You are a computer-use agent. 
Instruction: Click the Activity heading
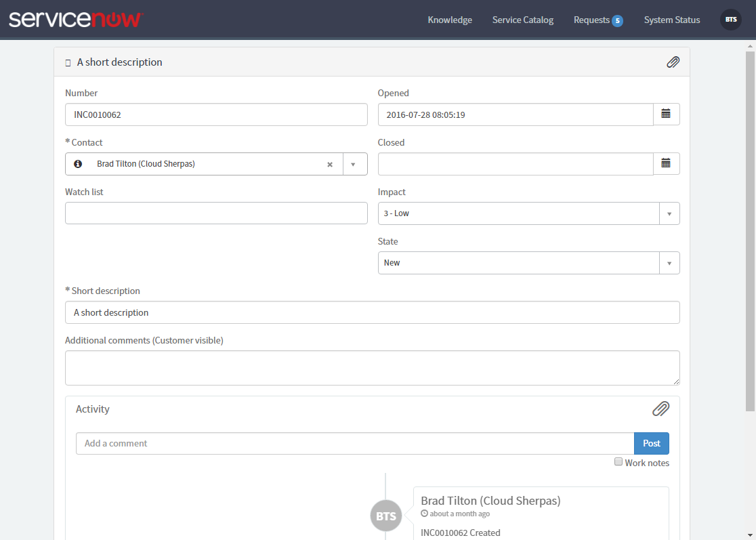point(93,409)
